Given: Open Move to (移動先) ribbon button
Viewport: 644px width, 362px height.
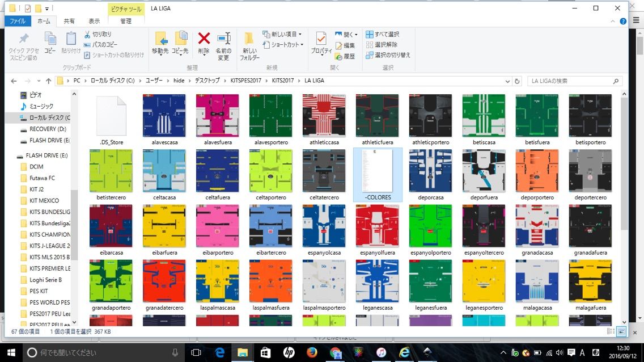Looking at the screenshot, I should 160,43.
